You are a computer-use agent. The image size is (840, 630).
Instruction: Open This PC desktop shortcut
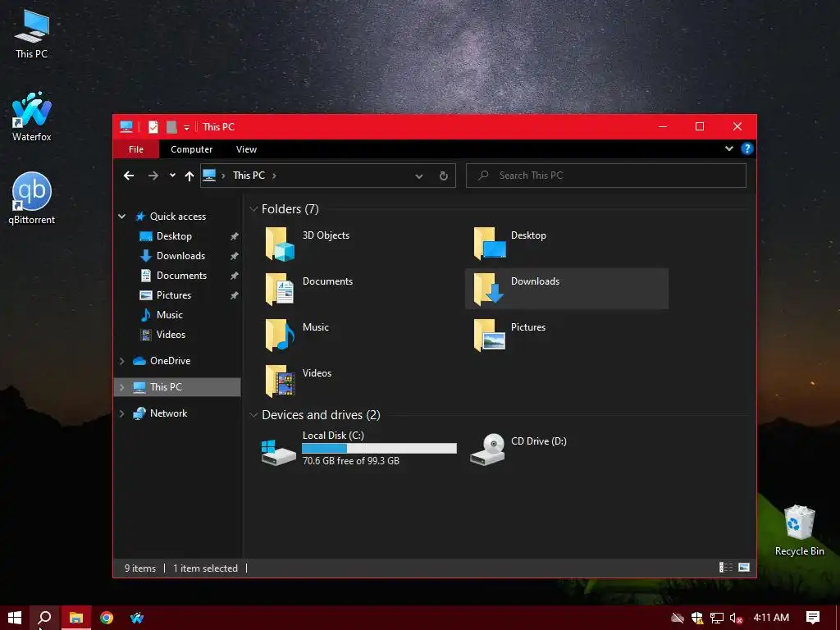32,33
